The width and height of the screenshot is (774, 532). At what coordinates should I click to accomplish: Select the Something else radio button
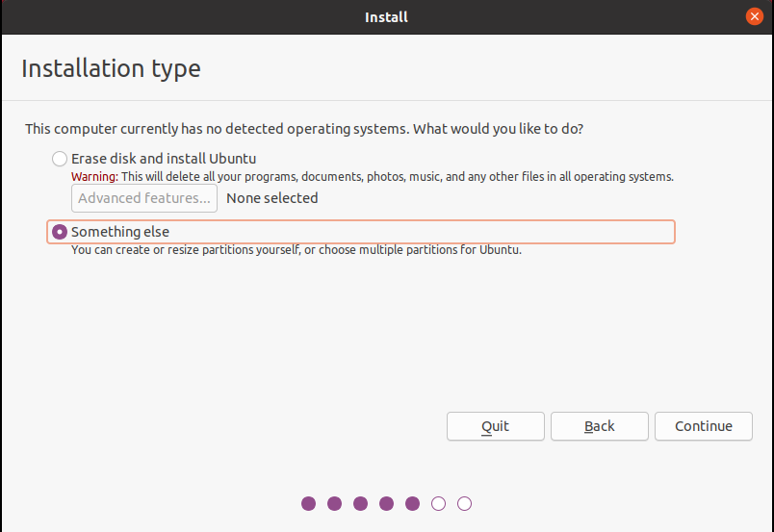pos(60,232)
